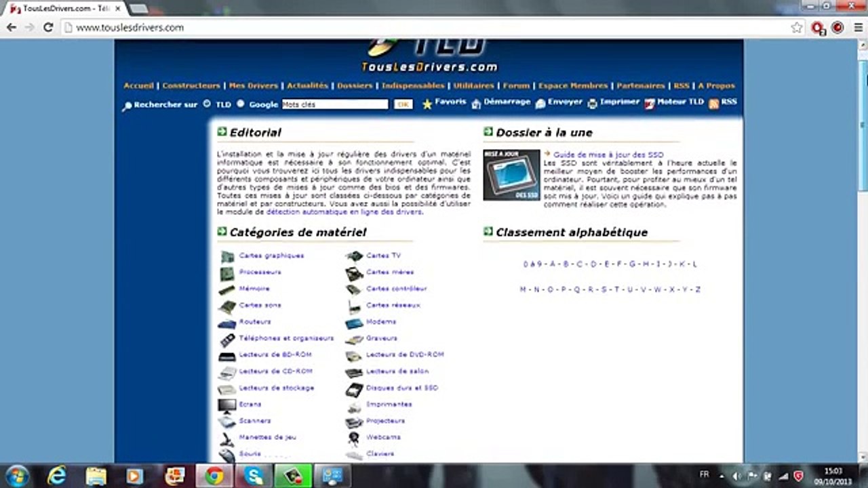Open Guide de mise à jour des SSD
This screenshot has width=868, height=488.
[608, 155]
